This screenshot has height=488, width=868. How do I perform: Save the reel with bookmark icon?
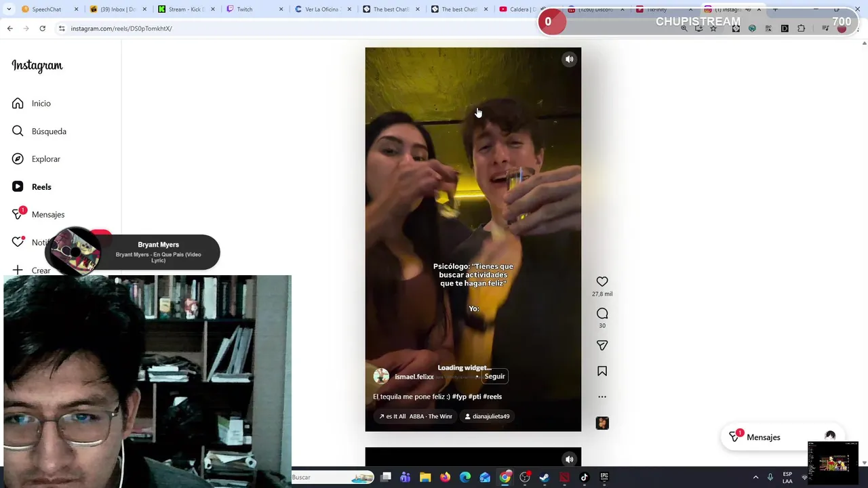point(602,371)
